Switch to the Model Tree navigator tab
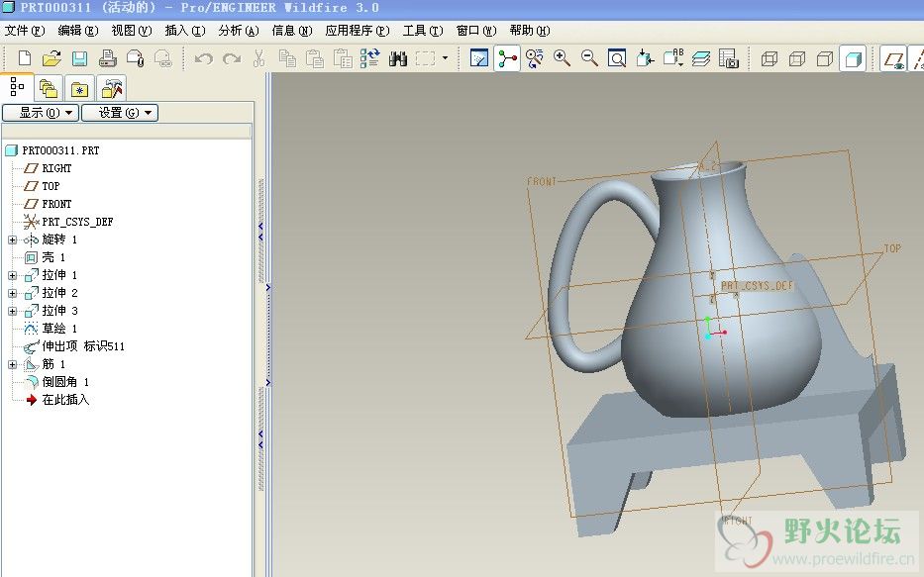This screenshot has width=924, height=577. 17,88
